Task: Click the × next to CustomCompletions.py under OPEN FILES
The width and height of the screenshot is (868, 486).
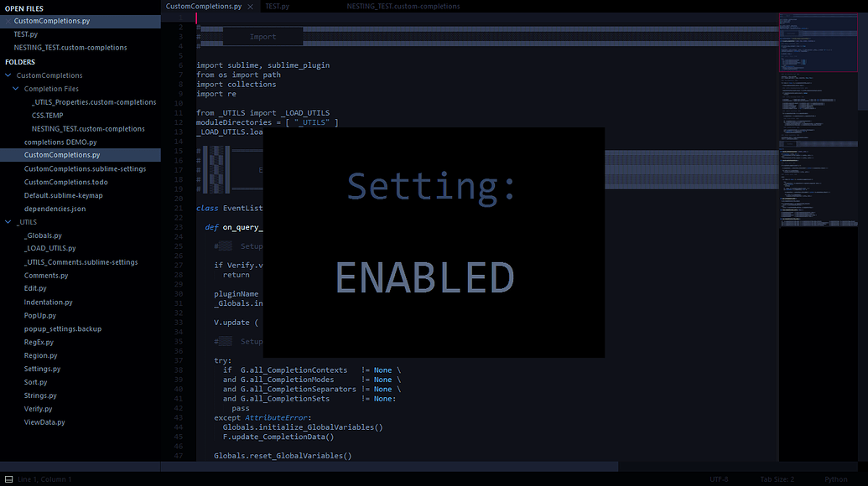Action: click(8, 21)
